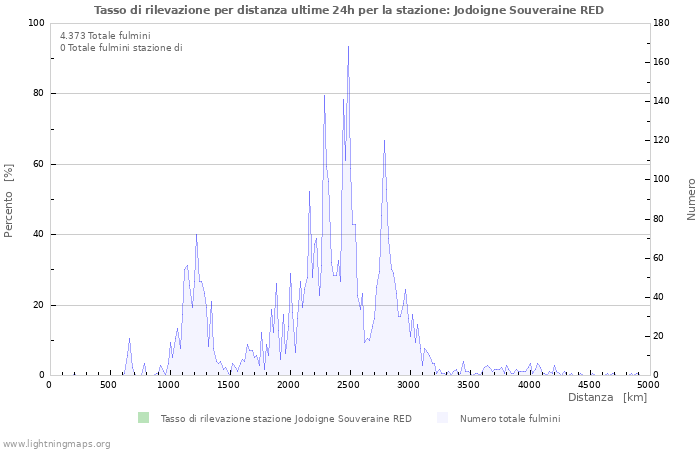Click the 3500 tick on the distance axis
The width and height of the screenshot is (700, 450).
tap(468, 384)
